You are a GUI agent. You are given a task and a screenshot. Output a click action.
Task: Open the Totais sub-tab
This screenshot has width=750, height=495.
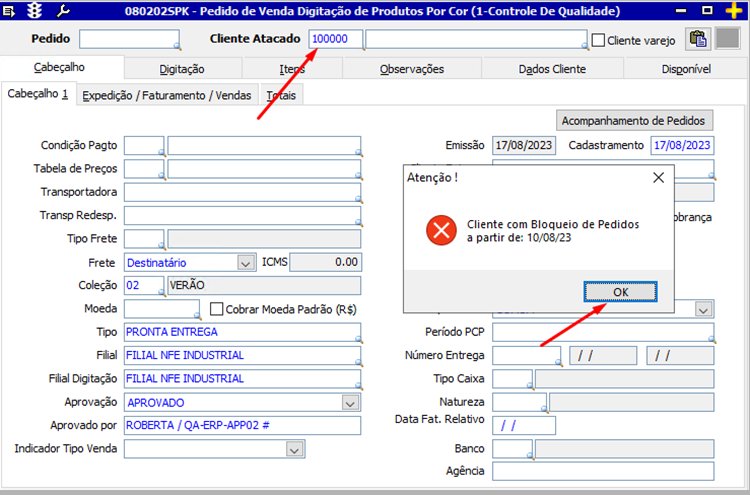281,95
